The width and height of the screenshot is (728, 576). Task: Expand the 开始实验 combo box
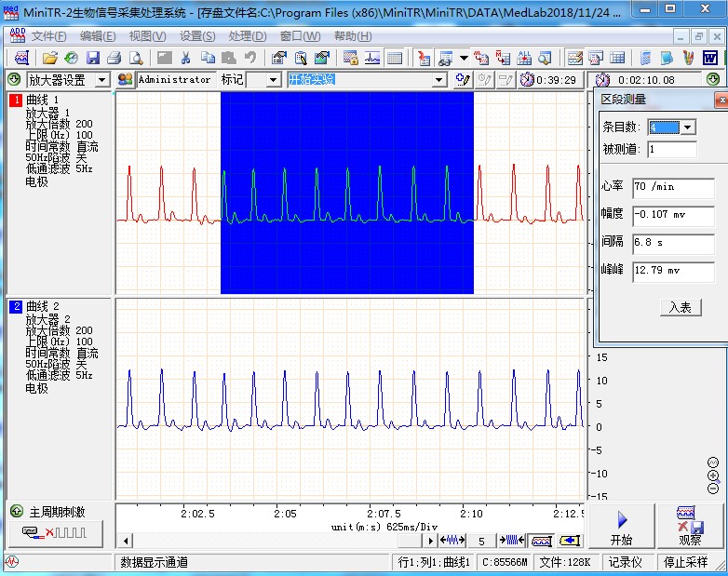[438, 80]
